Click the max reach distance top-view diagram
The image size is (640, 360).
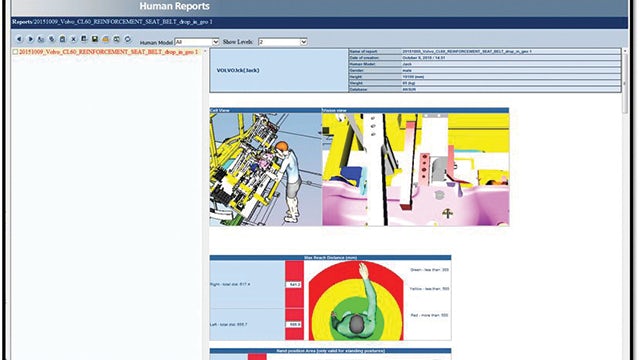[x=356, y=301]
